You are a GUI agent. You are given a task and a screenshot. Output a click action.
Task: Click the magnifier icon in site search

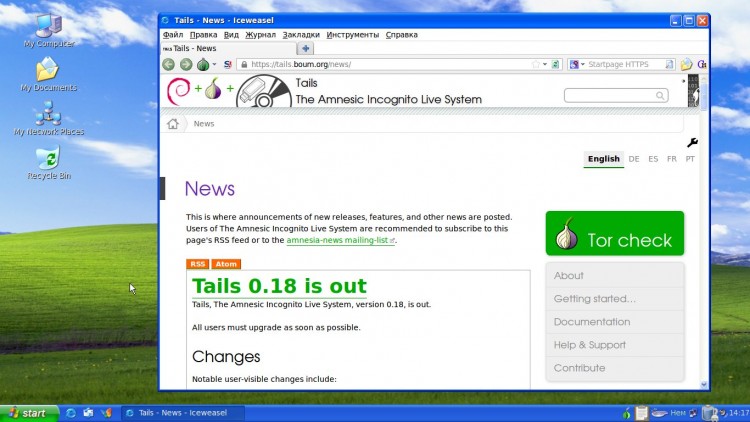tap(660, 95)
